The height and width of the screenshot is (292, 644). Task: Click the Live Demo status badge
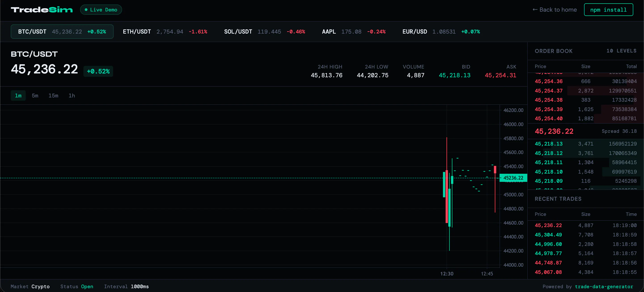pyautogui.click(x=101, y=10)
